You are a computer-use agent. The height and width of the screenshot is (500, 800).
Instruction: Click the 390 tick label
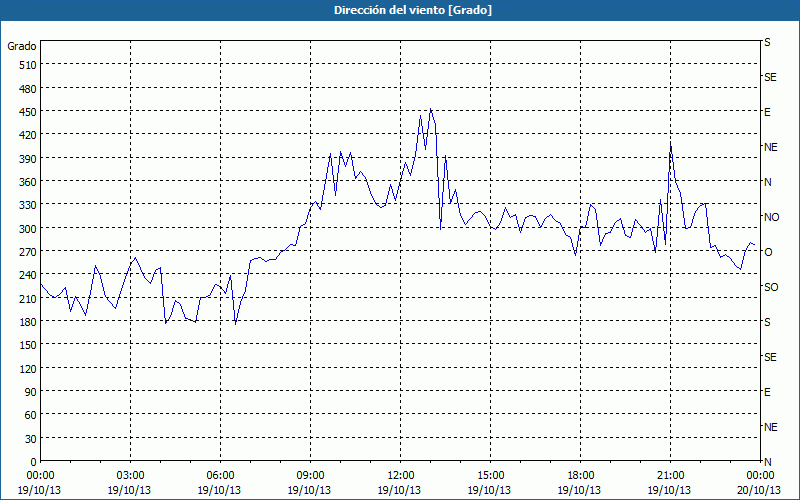(x=29, y=159)
